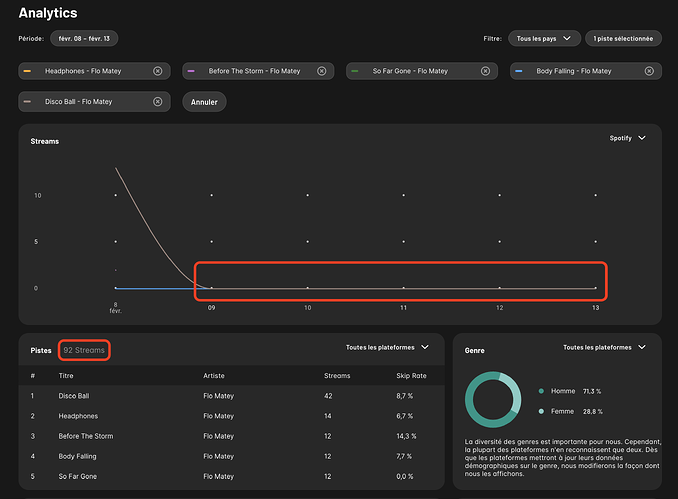Image resolution: width=678 pixels, height=499 pixels.
Task: Remove the So Far Gone chip
Action: (x=485, y=71)
